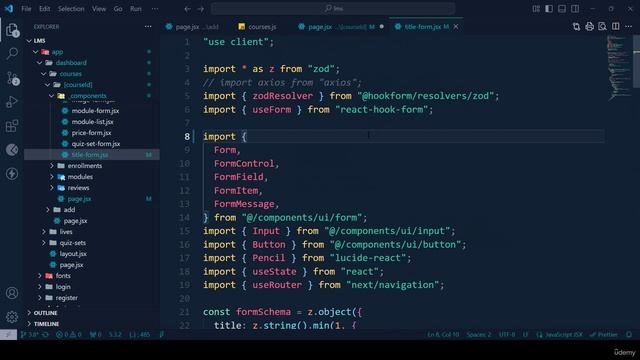Click the Split Editor Right icon

[x=616, y=27]
